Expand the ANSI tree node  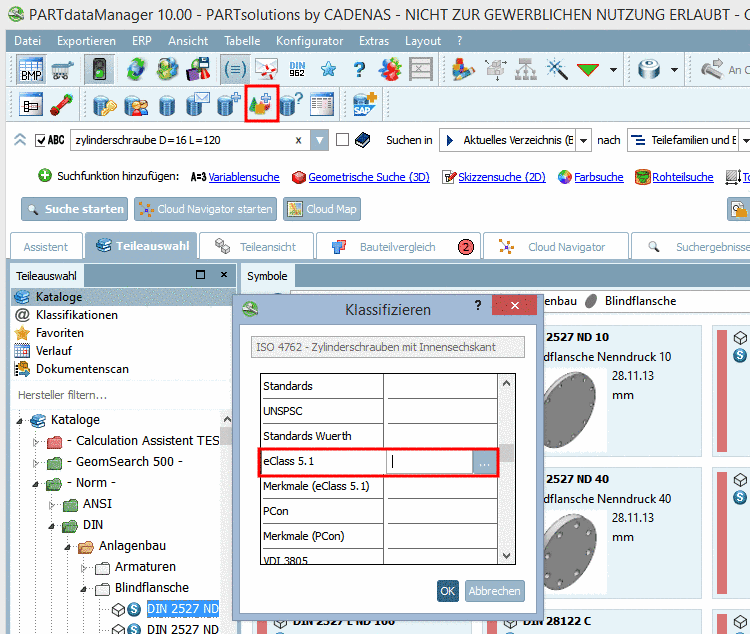pyautogui.click(x=52, y=504)
